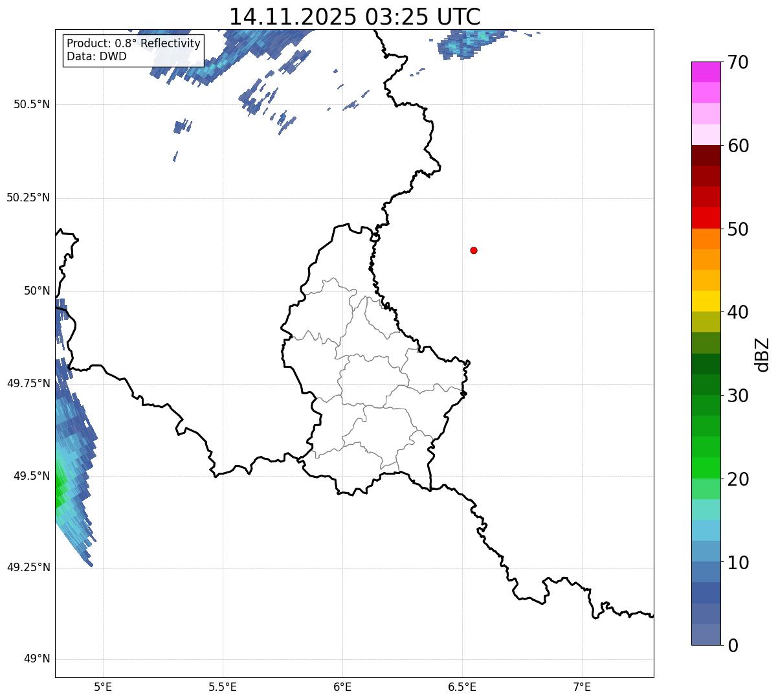
Task: Click the latitude label "50.25°N"
Action: tap(28, 198)
